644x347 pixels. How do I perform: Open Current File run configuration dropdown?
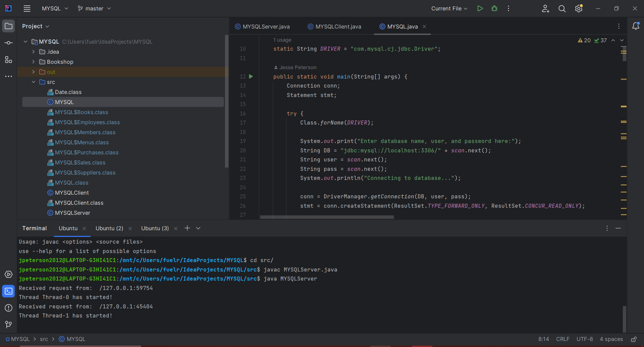[x=449, y=9]
